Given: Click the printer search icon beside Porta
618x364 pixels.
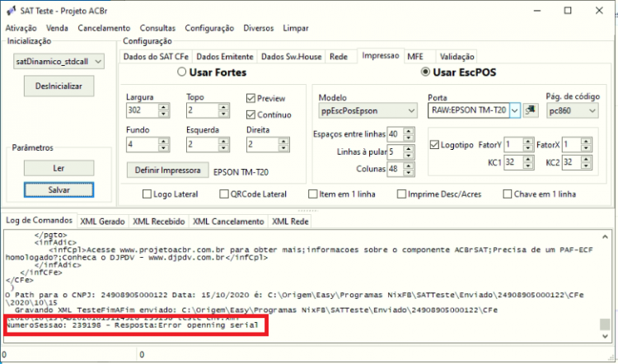Looking at the screenshot, I should 531,110.
